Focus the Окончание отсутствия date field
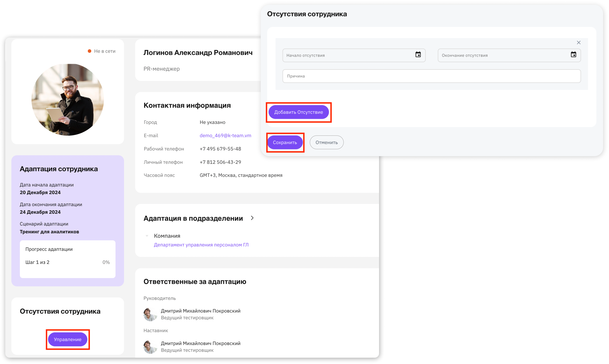 point(509,55)
